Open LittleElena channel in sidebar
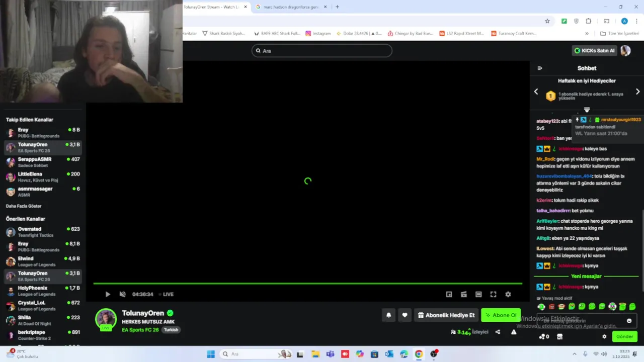Viewport: 644px width, 362px height. [x=43, y=177]
